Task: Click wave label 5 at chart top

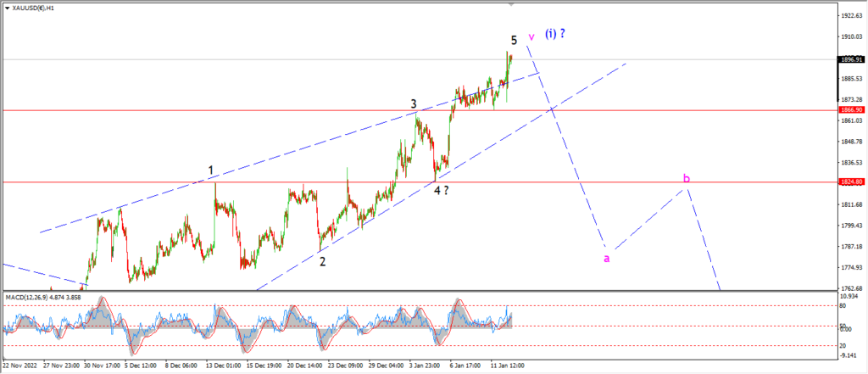Action: [515, 40]
